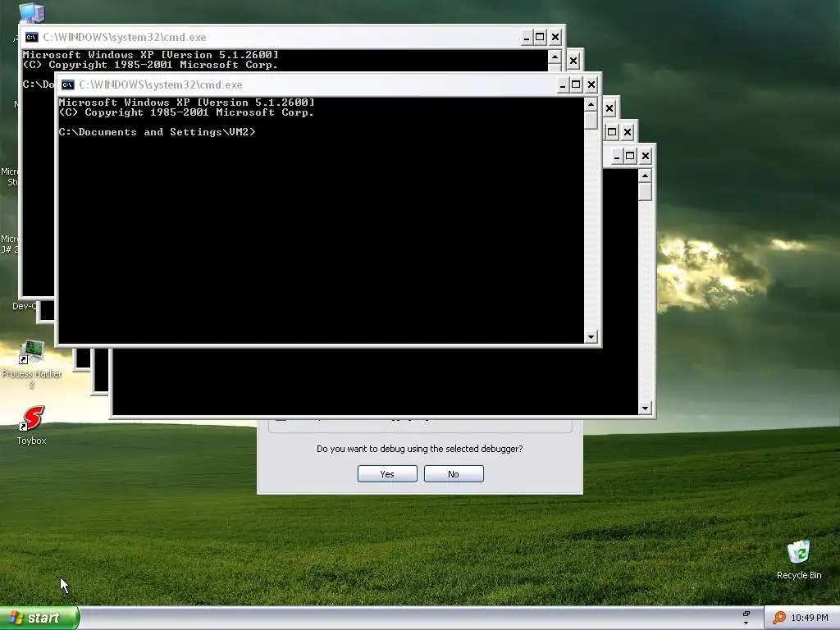Close the lowest rear cmd window
840x630 pixels.
(x=645, y=157)
